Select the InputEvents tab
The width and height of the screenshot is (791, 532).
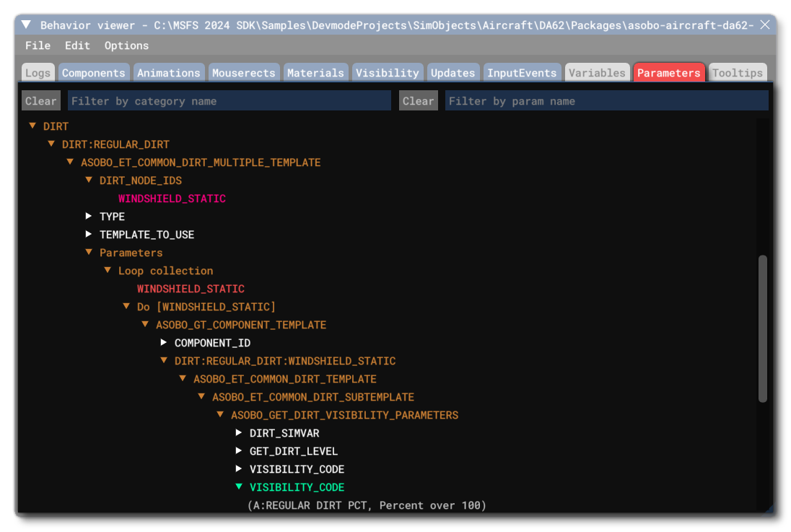click(522, 73)
